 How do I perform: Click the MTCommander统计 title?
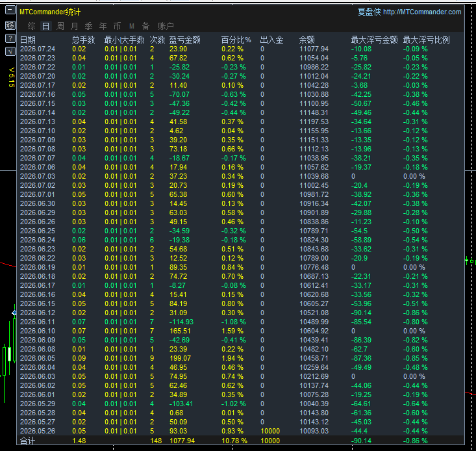(x=50, y=12)
